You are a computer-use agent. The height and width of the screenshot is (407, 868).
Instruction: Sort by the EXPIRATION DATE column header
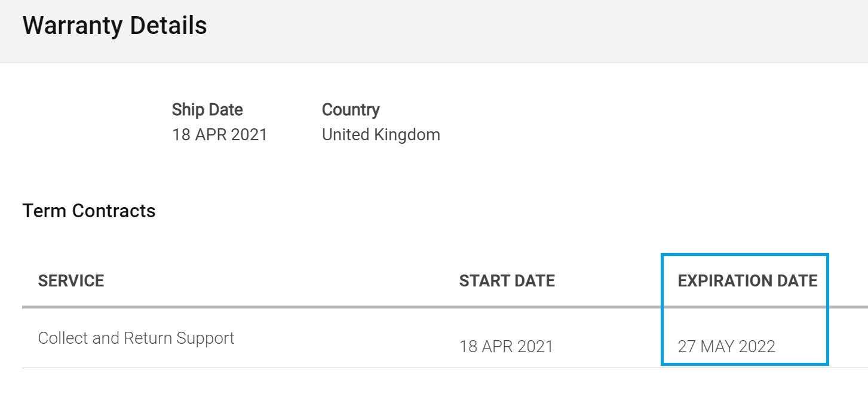[x=747, y=281]
